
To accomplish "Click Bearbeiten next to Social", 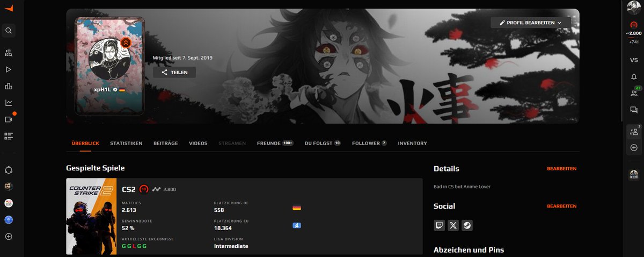I will point(562,206).
